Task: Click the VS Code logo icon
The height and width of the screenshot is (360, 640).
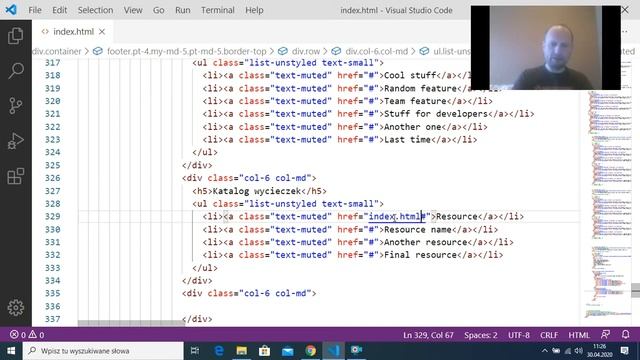Action: 11,9
